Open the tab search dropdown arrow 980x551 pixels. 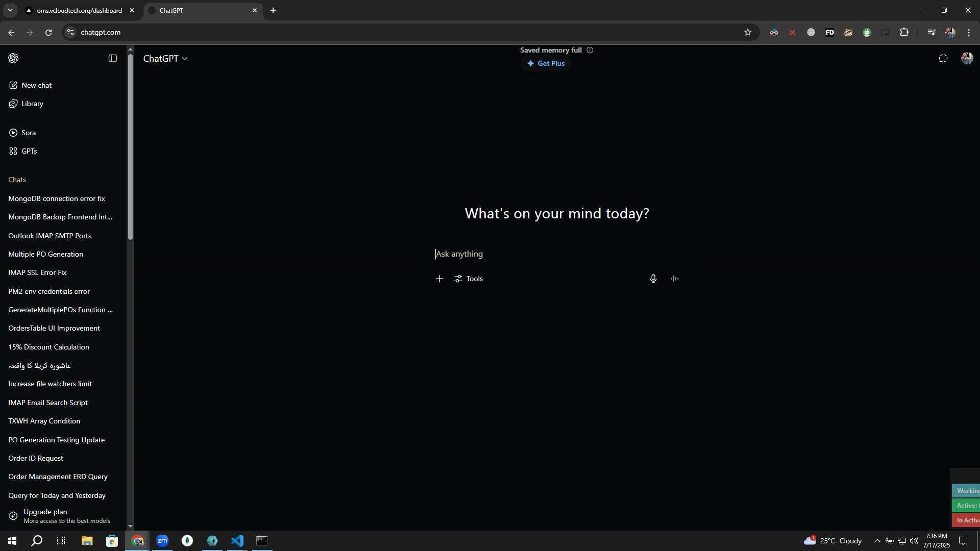pos(10,10)
